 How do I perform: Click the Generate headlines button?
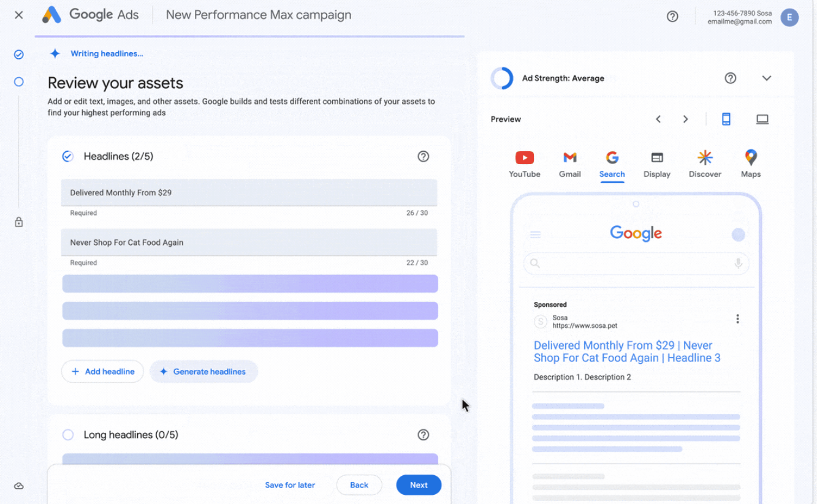point(203,372)
